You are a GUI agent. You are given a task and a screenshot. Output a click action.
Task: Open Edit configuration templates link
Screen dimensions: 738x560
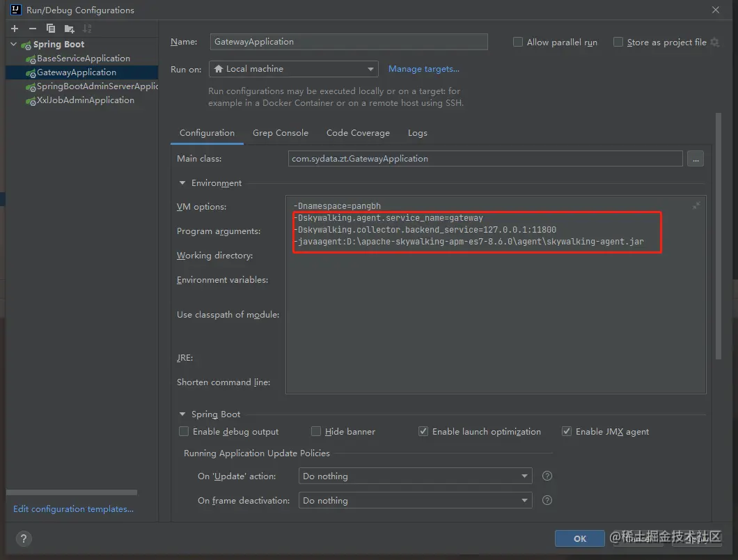(x=73, y=508)
